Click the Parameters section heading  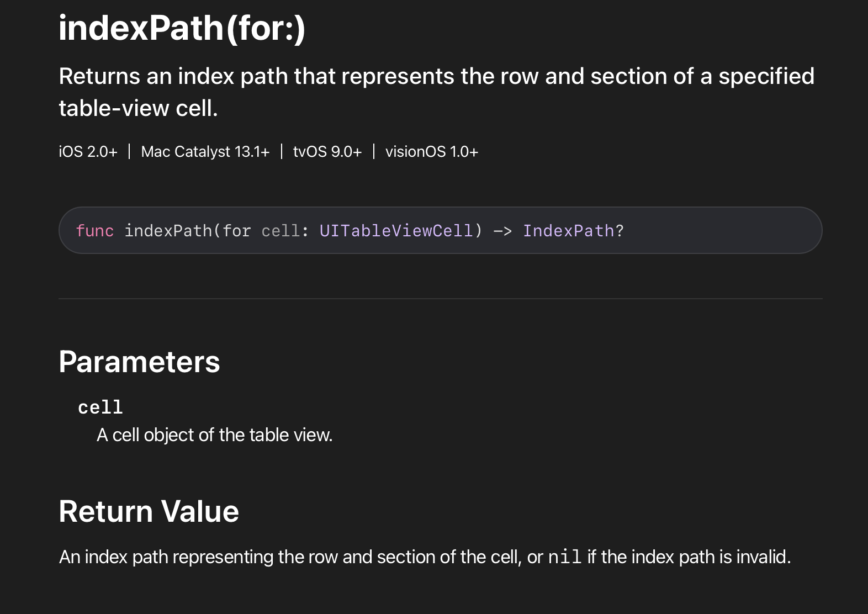[x=139, y=362]
